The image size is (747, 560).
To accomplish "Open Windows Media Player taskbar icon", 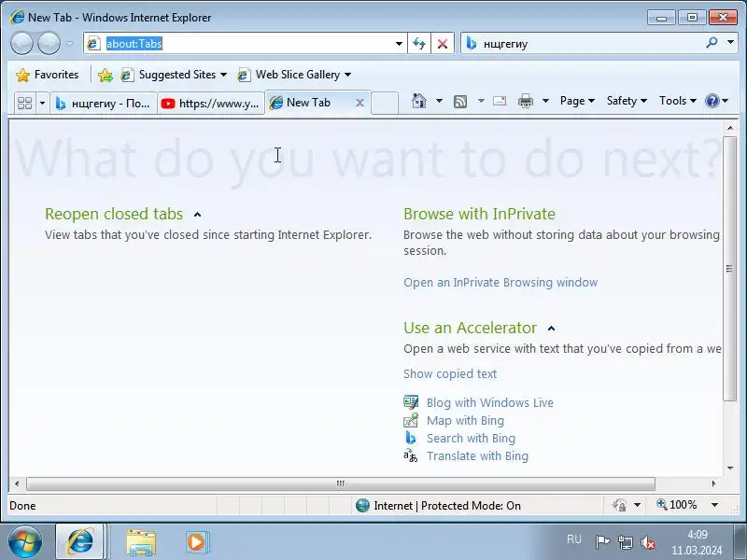I will (x=197, y=542).
